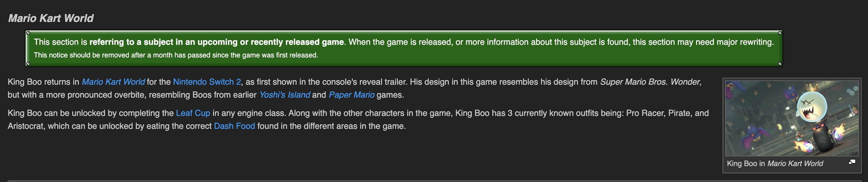Screen dimensions: 868x182
Task: Click the bottom-right screw icon on green notice
Action: [780, 63]
